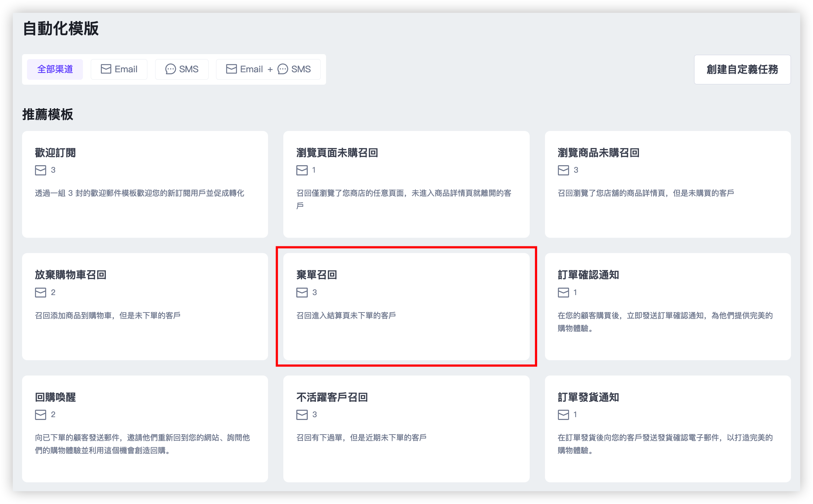
Task: Click the envelope icon on 訂單發貨通知 card
Action: (x=563, y=415)
